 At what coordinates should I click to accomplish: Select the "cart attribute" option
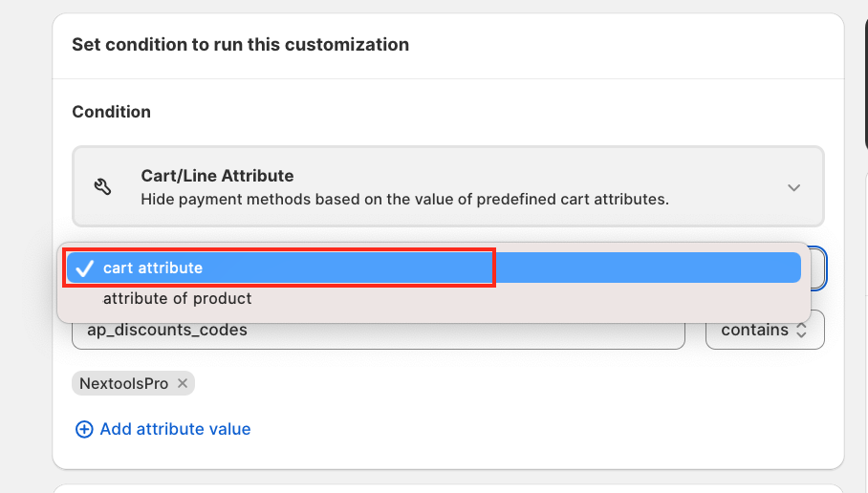[x=153, y=268]
